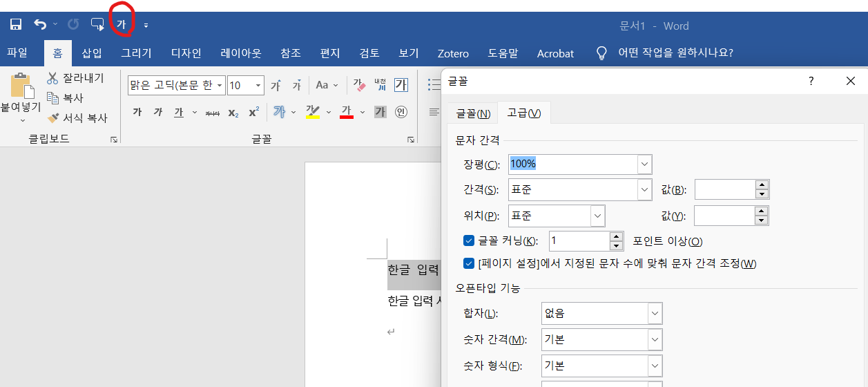Copy selection with 복사

click(x=65, y=98)
